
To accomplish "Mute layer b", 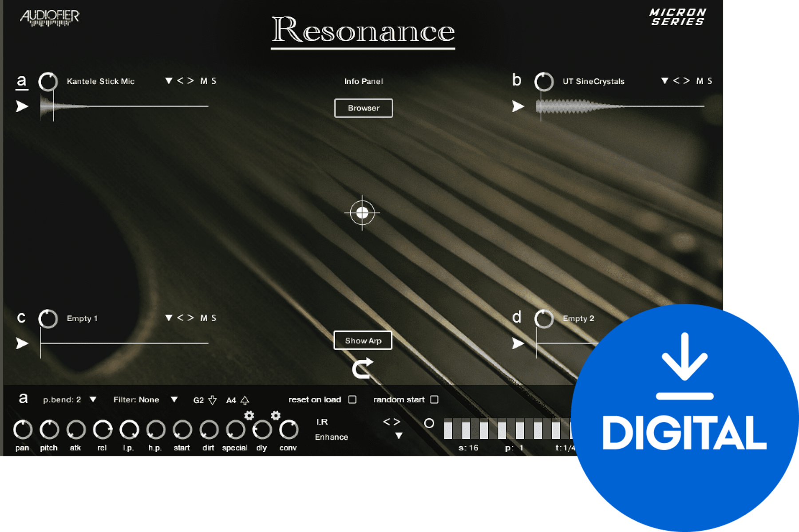I will pyautogui.click(x=700, y=81).
